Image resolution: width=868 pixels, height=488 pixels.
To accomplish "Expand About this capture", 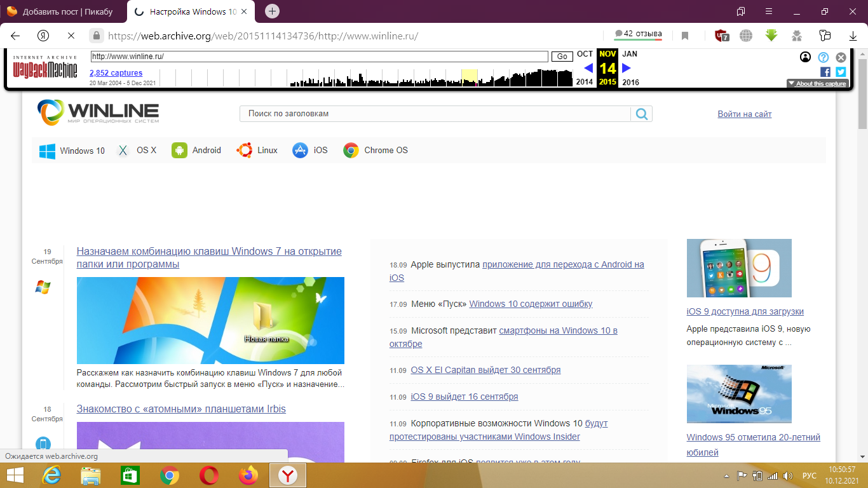I will [817, 83].
